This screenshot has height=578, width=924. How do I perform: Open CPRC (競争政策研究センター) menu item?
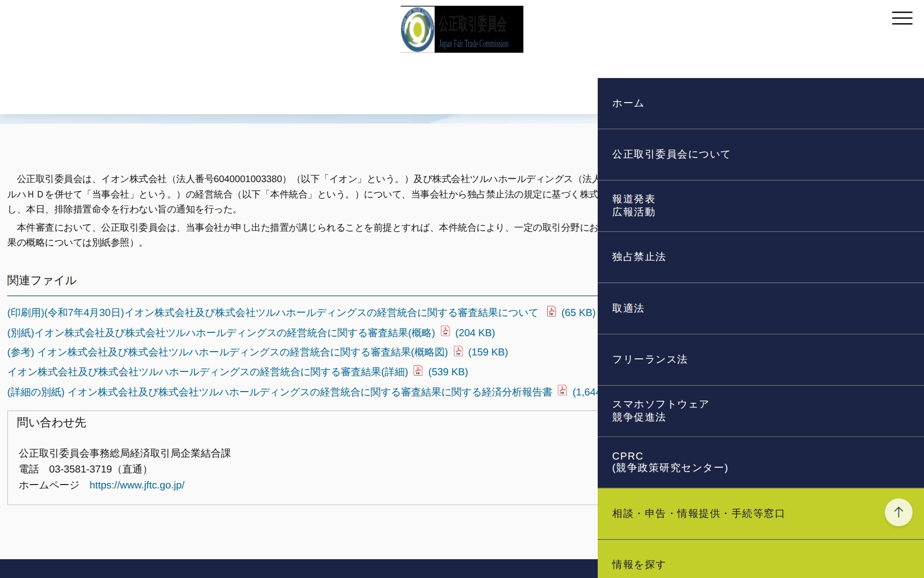coord(669,462)
